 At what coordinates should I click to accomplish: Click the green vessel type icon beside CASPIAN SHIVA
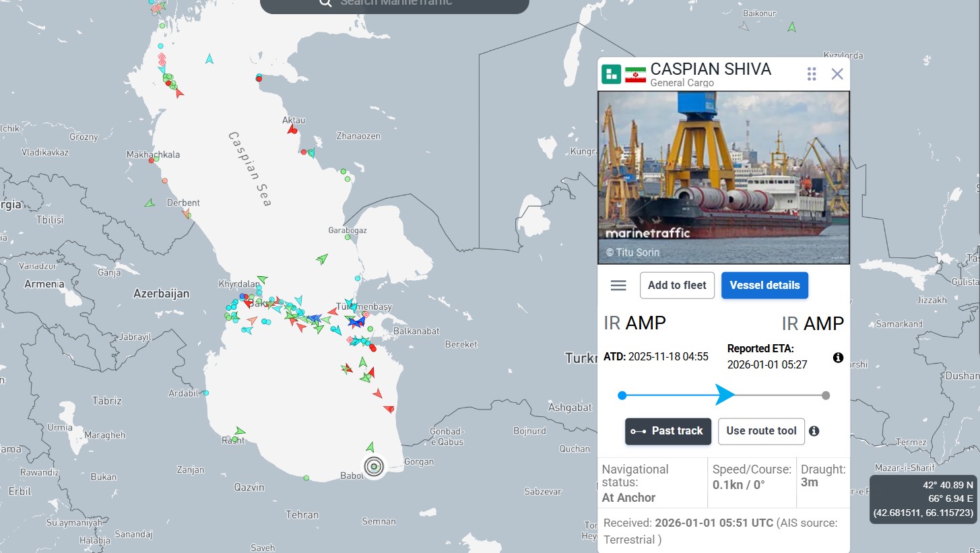tap(611, 74)
